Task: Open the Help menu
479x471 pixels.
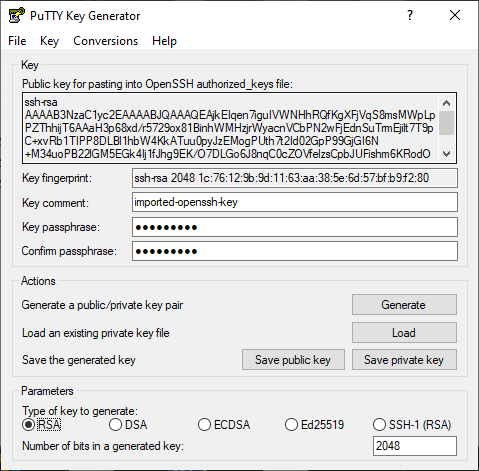Action: [164, 41]
